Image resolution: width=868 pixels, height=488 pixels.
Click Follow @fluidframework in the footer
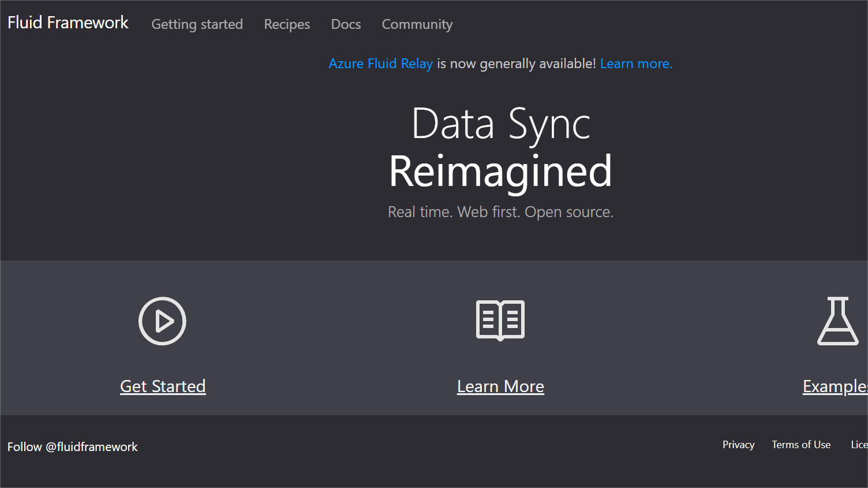(x=73, y=447)
